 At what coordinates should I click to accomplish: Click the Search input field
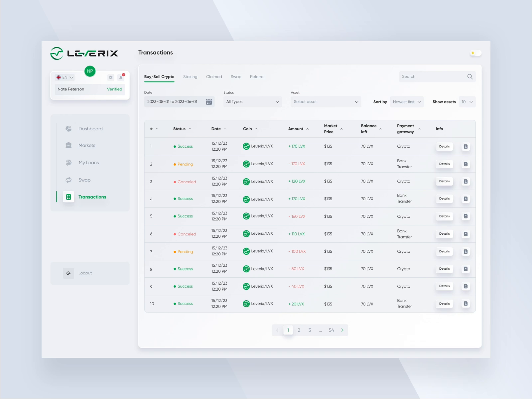tap(438, 77)
